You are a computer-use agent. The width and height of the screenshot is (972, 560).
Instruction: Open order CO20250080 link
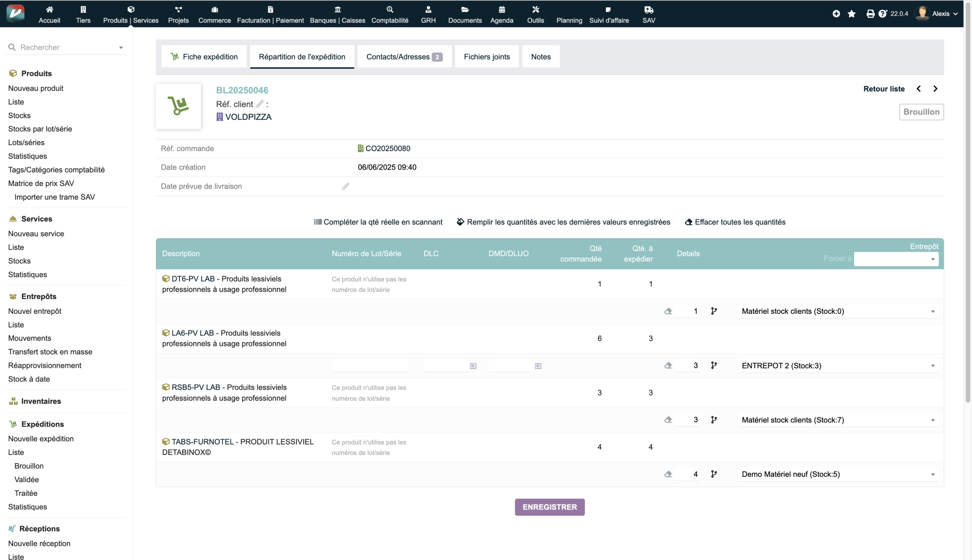387,148
